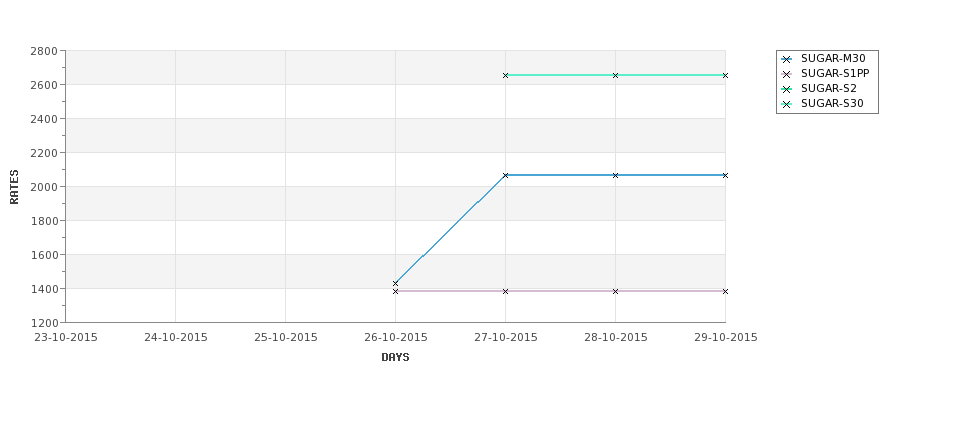Click green line data point at 27-10-2015
The image size is (975, 429).
(x=506, y=75)
